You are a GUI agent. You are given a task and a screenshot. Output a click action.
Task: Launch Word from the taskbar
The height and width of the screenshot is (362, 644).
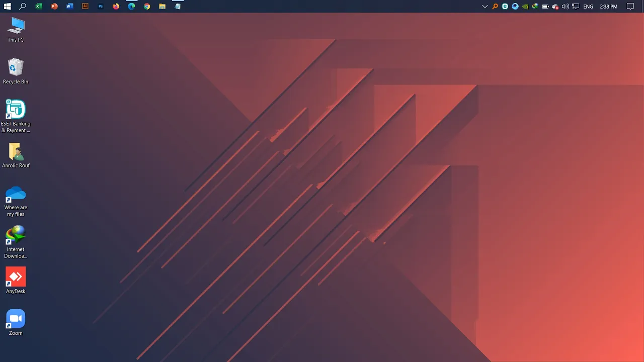[69, 7]
